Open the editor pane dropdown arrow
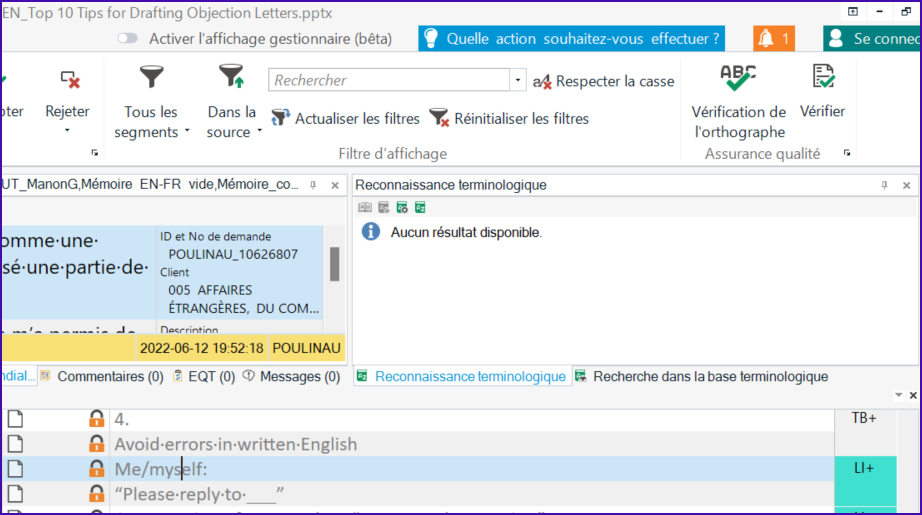Screen dimensions: 922x515 [898, 395]
